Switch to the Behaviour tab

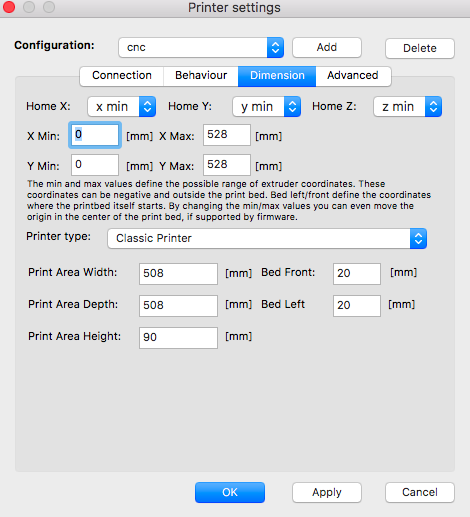(x=201, y=76)
